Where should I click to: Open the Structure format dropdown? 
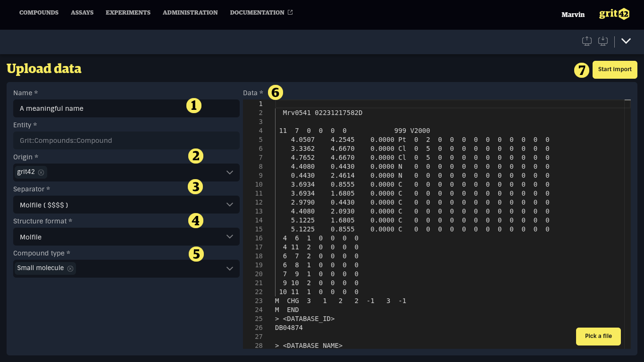126,237
